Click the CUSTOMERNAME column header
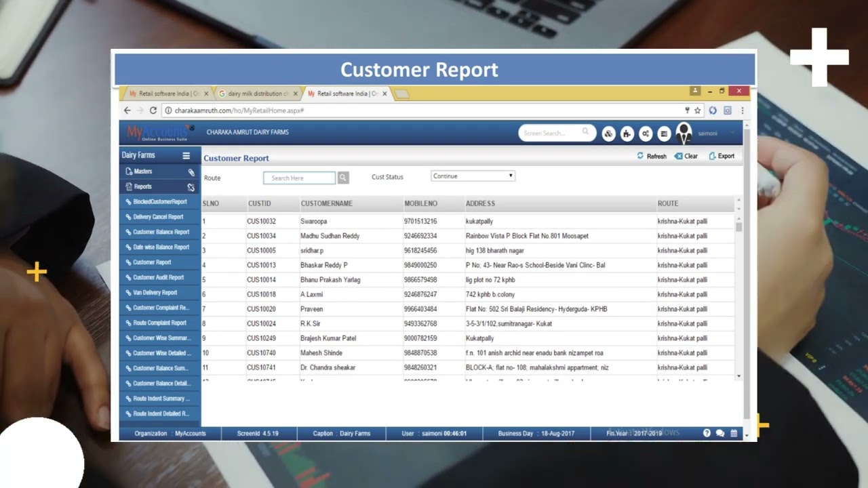The image size is (868, 488). pos(326,203)
